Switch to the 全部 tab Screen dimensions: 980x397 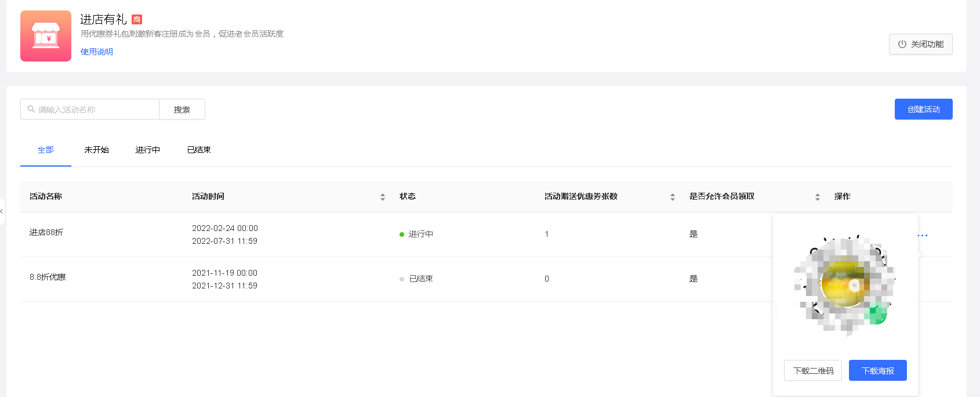pos(46,150)
